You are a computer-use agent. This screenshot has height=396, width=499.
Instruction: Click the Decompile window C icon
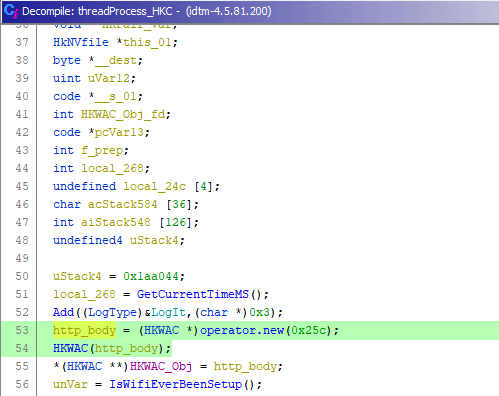[x=11, y=11]
